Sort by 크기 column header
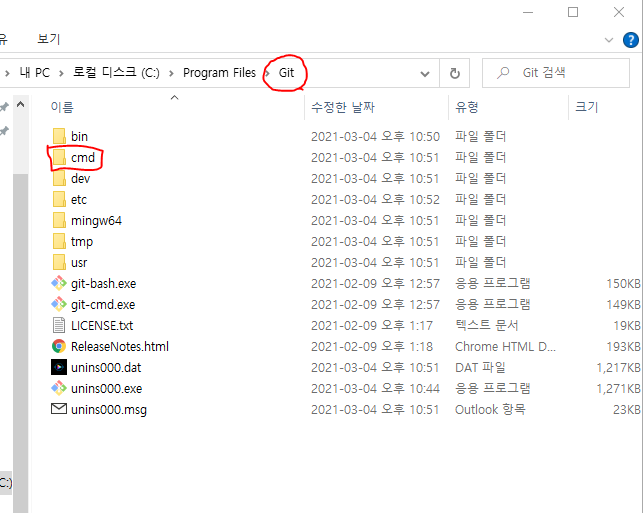Viewport: 643px width, 513px height. click(586, 107)
